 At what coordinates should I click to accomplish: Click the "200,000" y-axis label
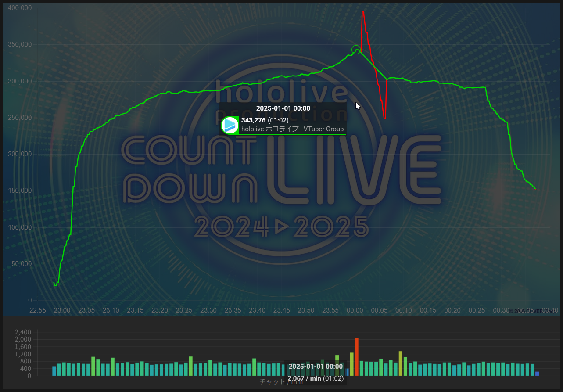20,154
